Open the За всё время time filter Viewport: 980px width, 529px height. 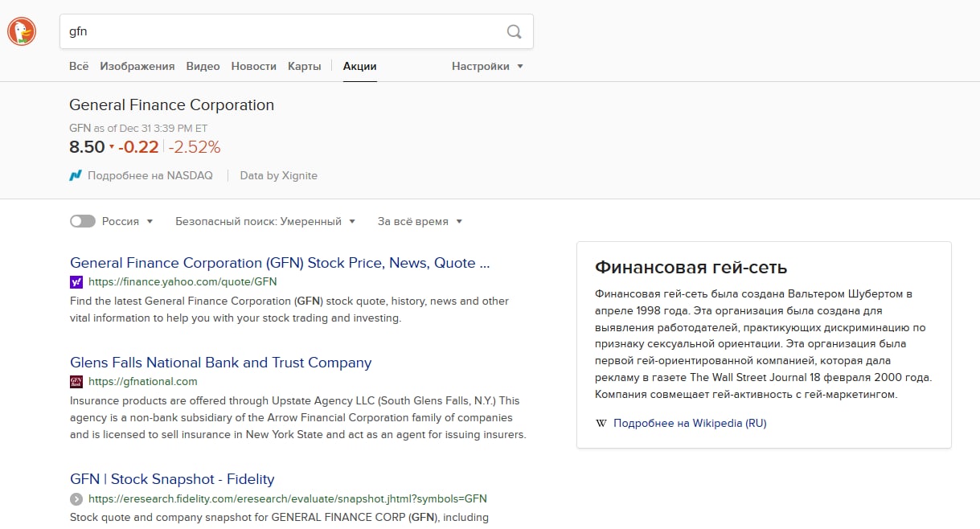point(420,221)
